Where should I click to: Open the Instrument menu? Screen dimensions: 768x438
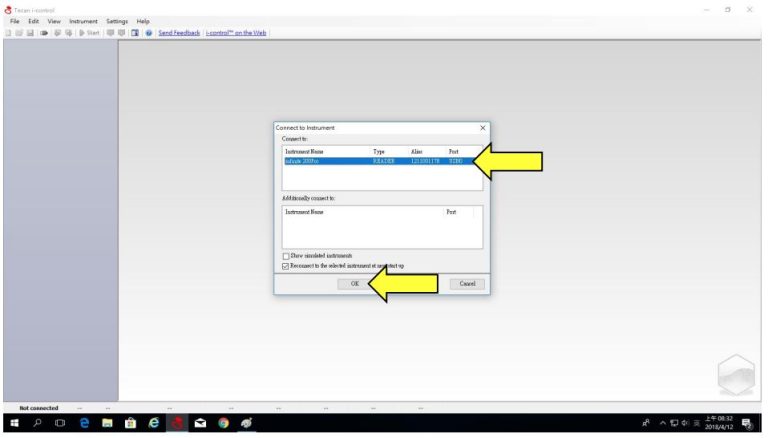point(82,21)
